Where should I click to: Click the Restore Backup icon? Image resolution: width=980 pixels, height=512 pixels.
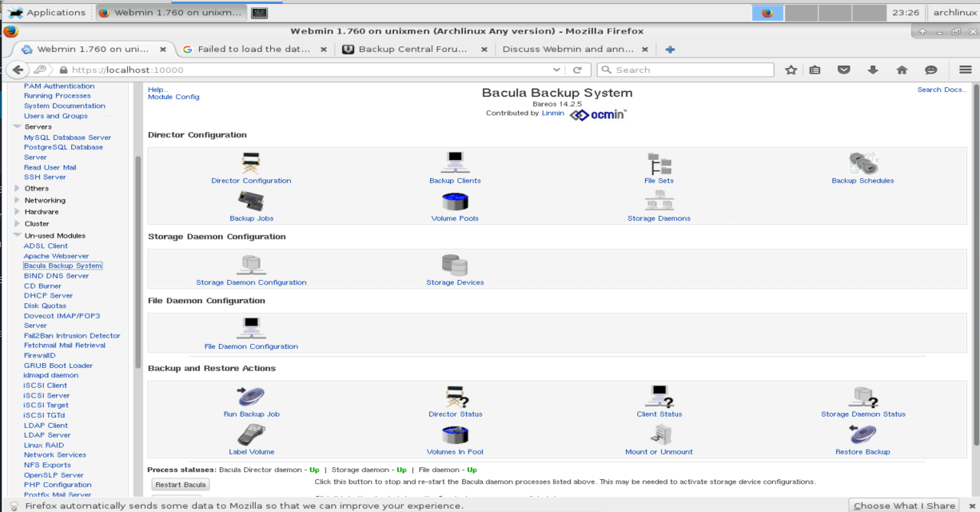pos(862,434)
